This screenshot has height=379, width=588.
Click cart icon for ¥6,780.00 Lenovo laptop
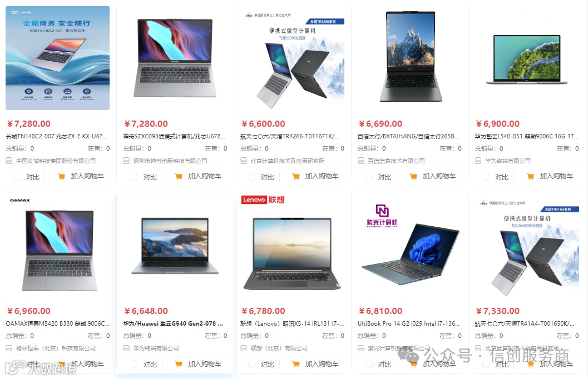click(x=296, y=364)
